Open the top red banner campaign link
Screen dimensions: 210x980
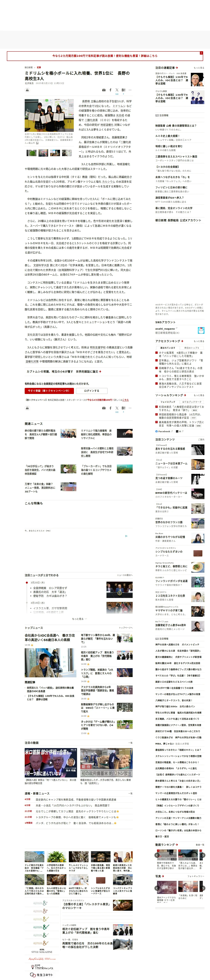(x=105, y=56)
